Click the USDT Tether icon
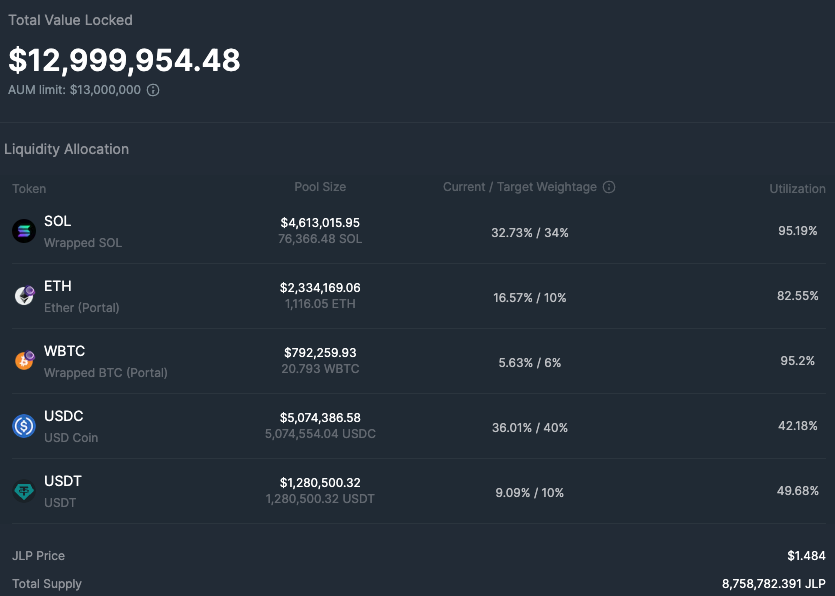Viewport: 835px width, 596px height. (x=24, y=491)
